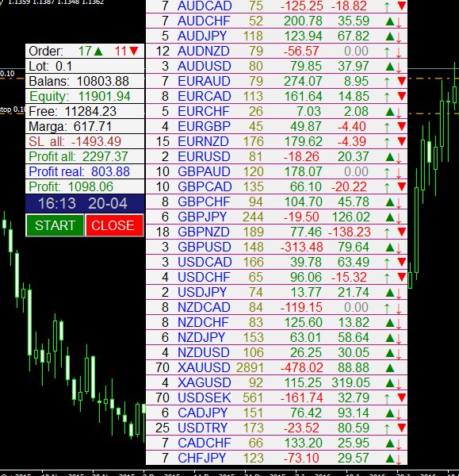Screen dimensions: 459x476
Task: Click the red down triangle on the USDCHF row
Action: (x=402, y=277)
